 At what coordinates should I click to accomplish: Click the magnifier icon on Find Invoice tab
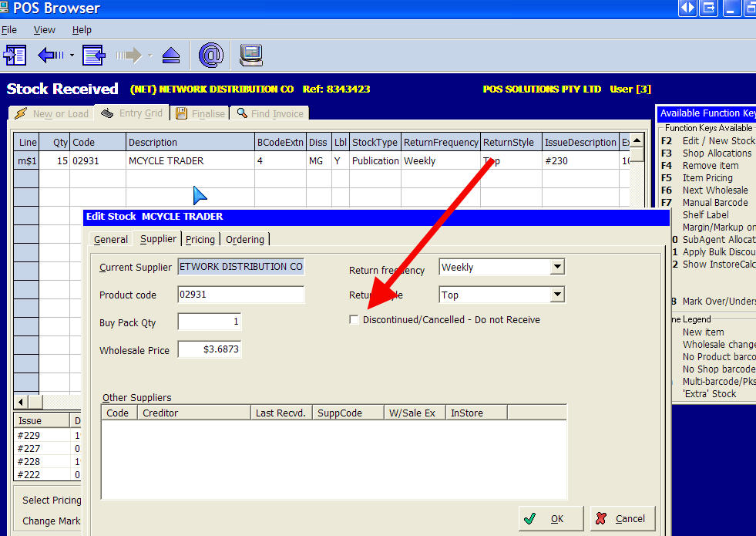242,113
